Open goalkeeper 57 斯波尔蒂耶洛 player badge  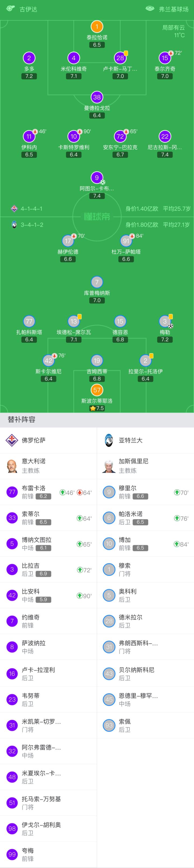(97, 390)
